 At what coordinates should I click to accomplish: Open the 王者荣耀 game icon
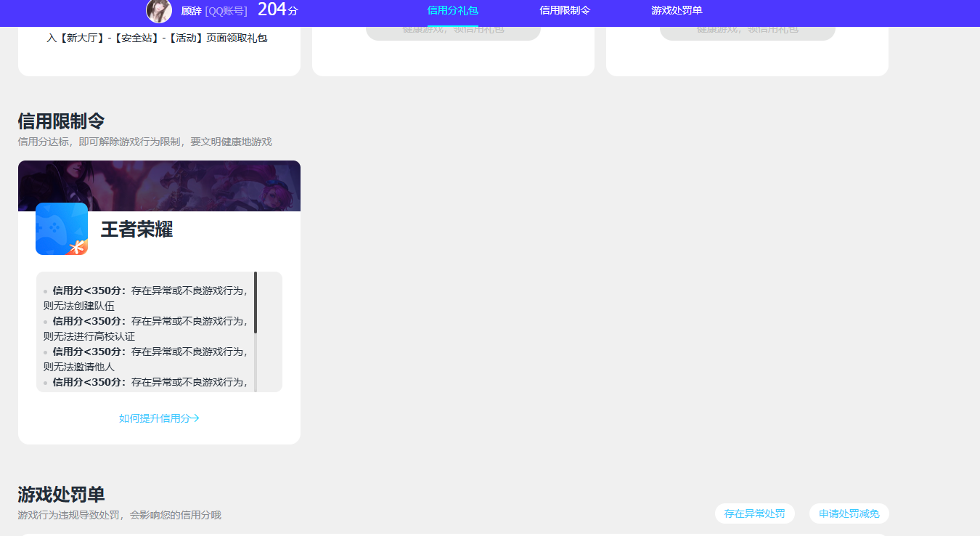coord(62,229)
